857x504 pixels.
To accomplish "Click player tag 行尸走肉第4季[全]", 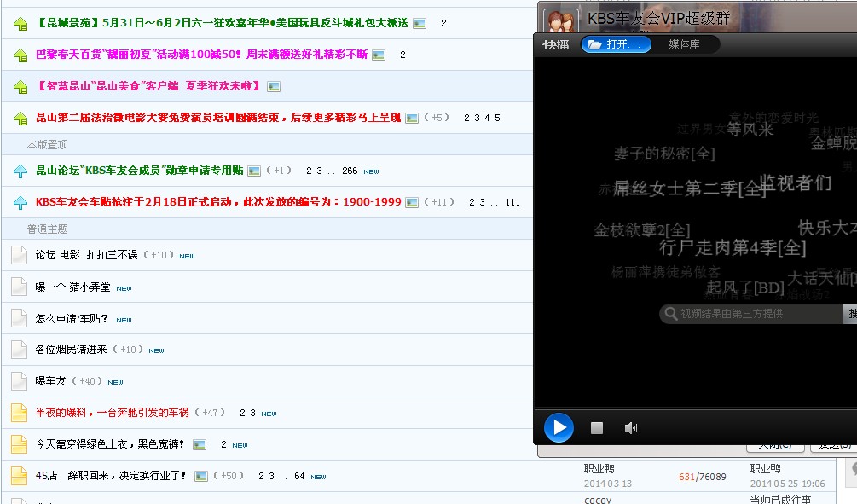I will (733, 247).
